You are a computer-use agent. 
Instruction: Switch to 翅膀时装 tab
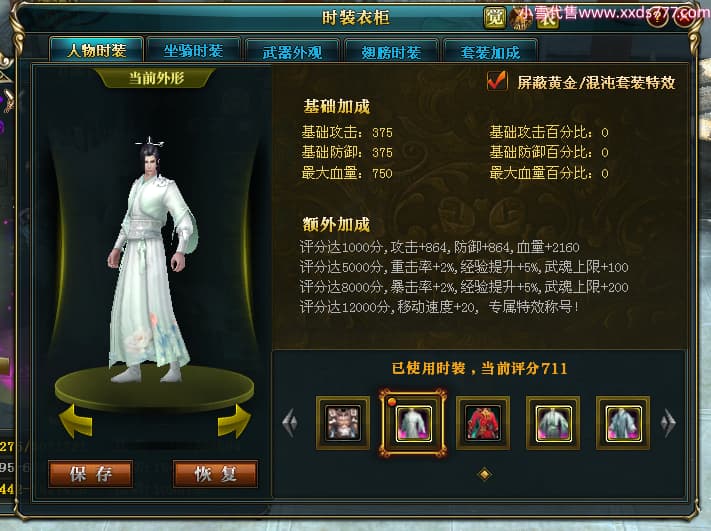click(391, 52)
